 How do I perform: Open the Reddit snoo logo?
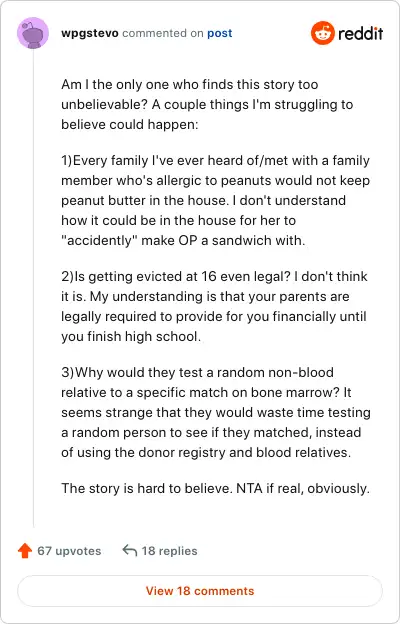[323, 33]
